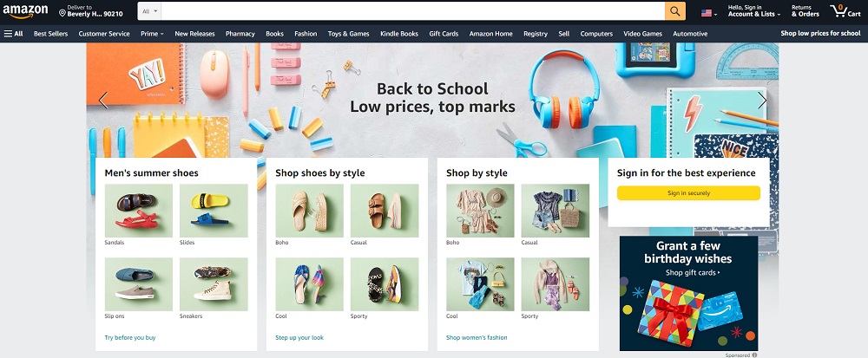Screen dimensions: 868x358
Task: Select the Sneakers shoe thumbnail
Action: pyautogui.click(x=214, y=284)
